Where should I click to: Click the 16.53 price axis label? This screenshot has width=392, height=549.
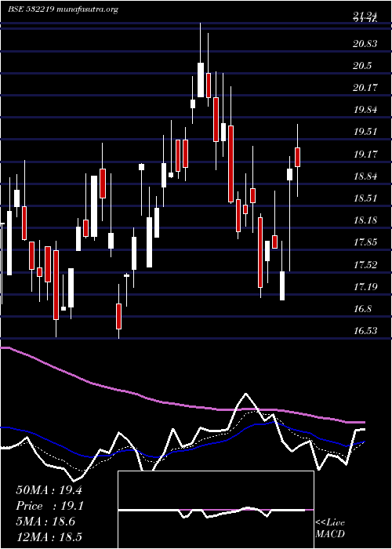pos(365,331)
